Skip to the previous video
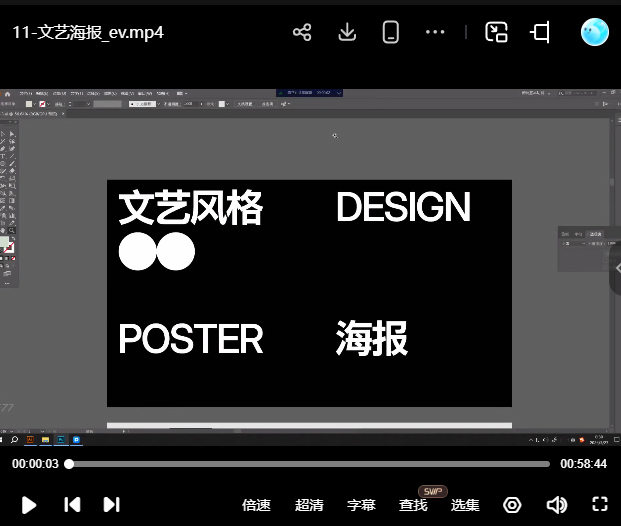This screenshot has height=526, width=621. point(72,505)
